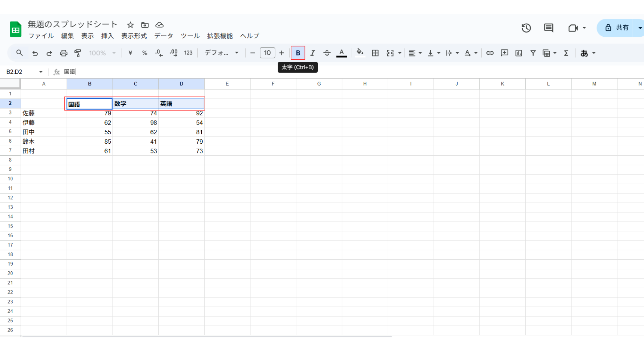644x351 pixels.
Task: Open the ヘルプ menu
Action: [250, 36]
